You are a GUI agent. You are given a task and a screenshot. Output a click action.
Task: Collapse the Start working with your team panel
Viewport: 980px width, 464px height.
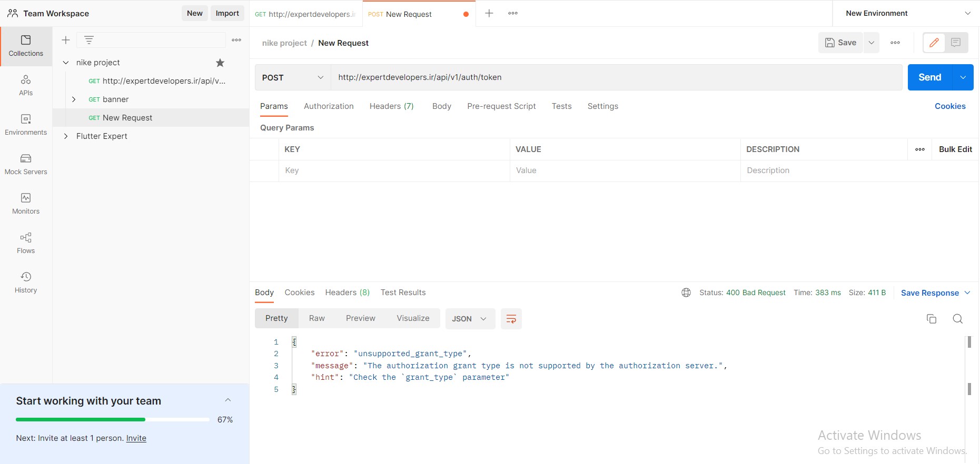coord(228,400)
